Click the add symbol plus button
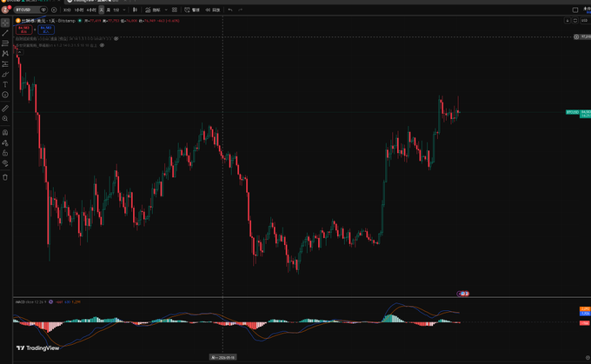This screenshot has height=364, width=591. 54,10
